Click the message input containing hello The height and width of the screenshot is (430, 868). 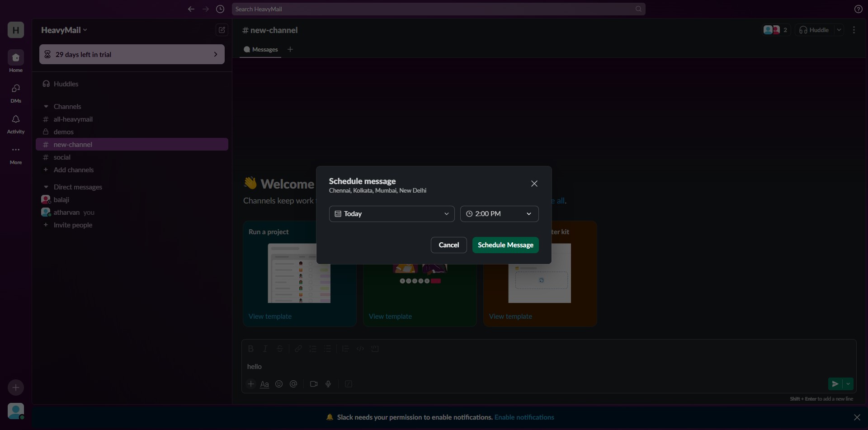(x=549, y=367)
